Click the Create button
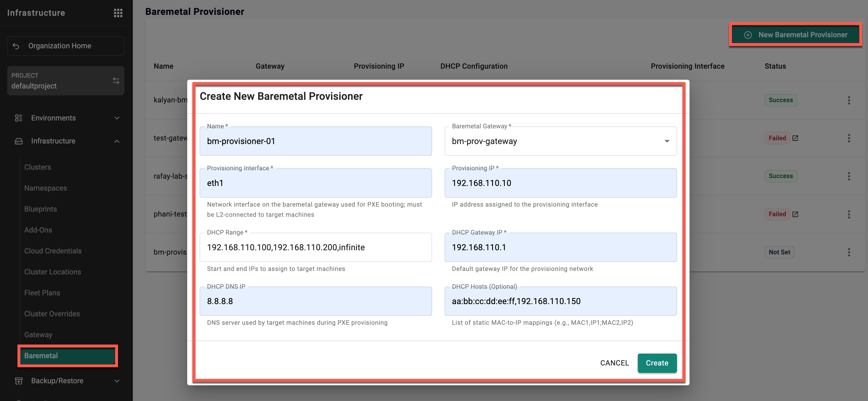Viewport: 868px width, 401px height. point(657,363)
